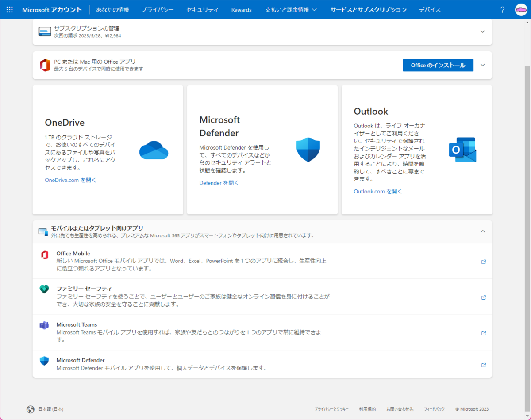The image size is (531, 420).
Task: Open the OneDrive.com を開く link
Action: point(70,180)
